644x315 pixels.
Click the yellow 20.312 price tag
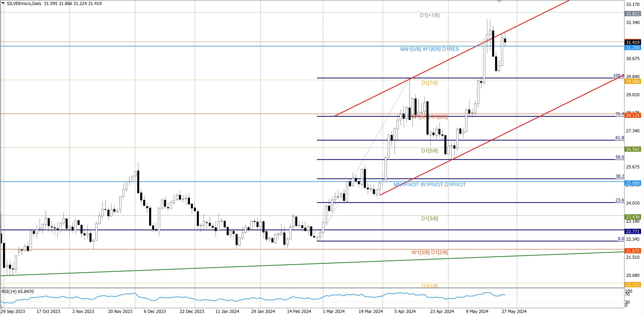[633, 285]
